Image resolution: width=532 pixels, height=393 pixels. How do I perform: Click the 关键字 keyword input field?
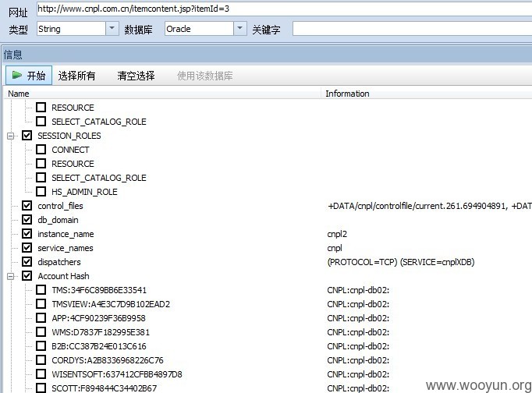(412, 29)
